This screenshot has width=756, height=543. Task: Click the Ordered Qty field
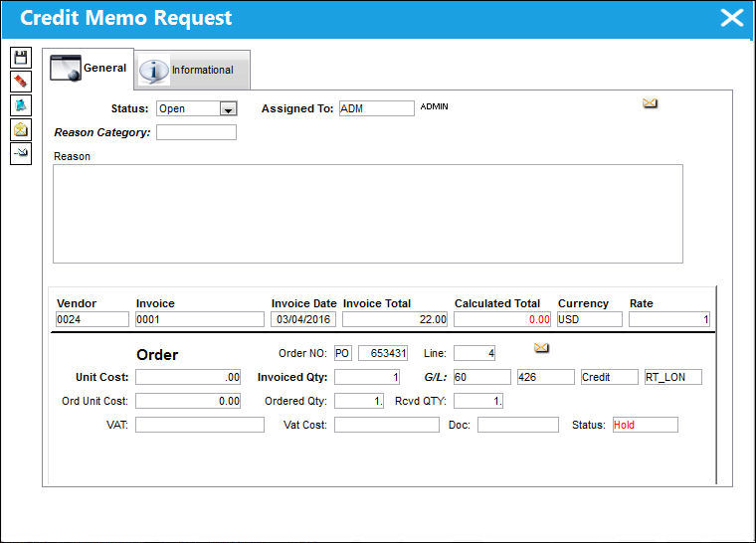coord(359,401)
